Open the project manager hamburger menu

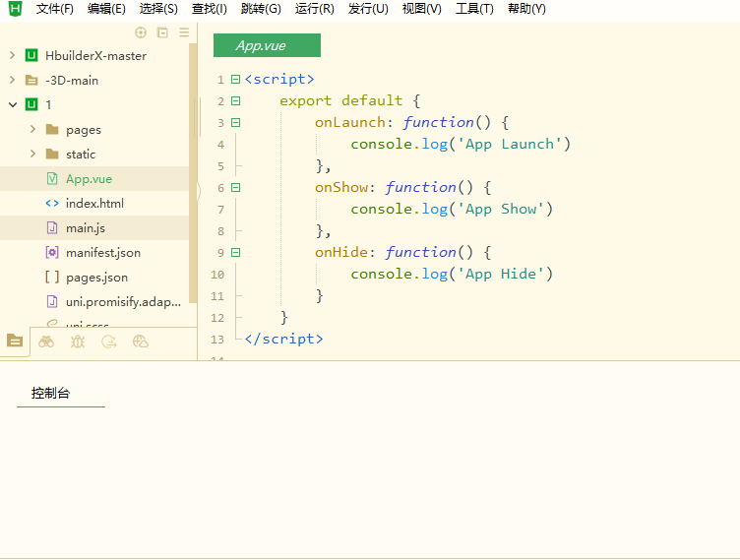pyautogui.click(x=184, y=32)
